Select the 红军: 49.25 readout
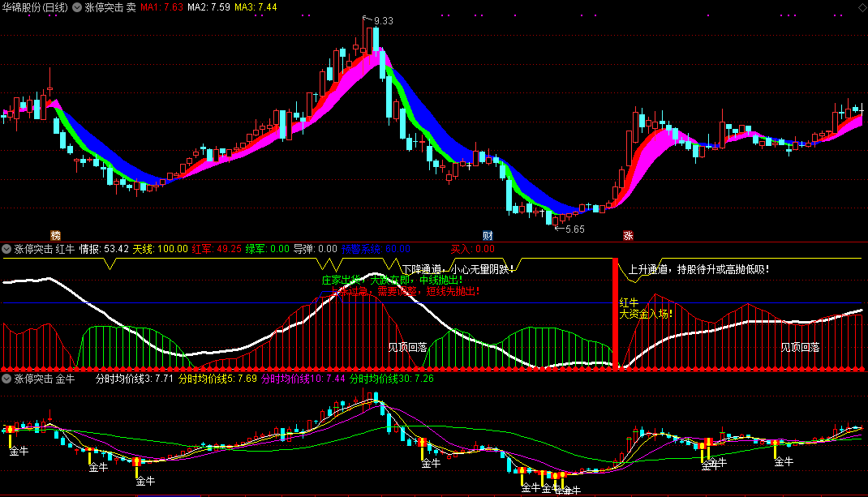This screenshot has height=497, width=868. [217, 249]
